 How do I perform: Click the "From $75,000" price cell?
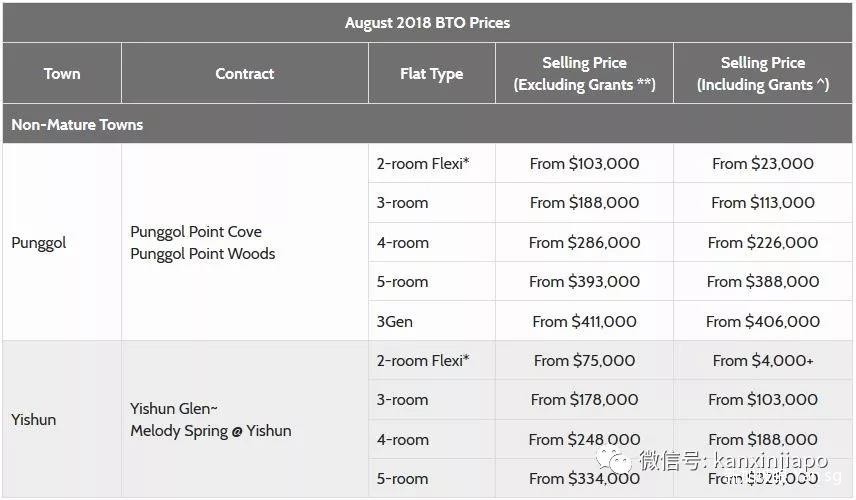(584, 360)
